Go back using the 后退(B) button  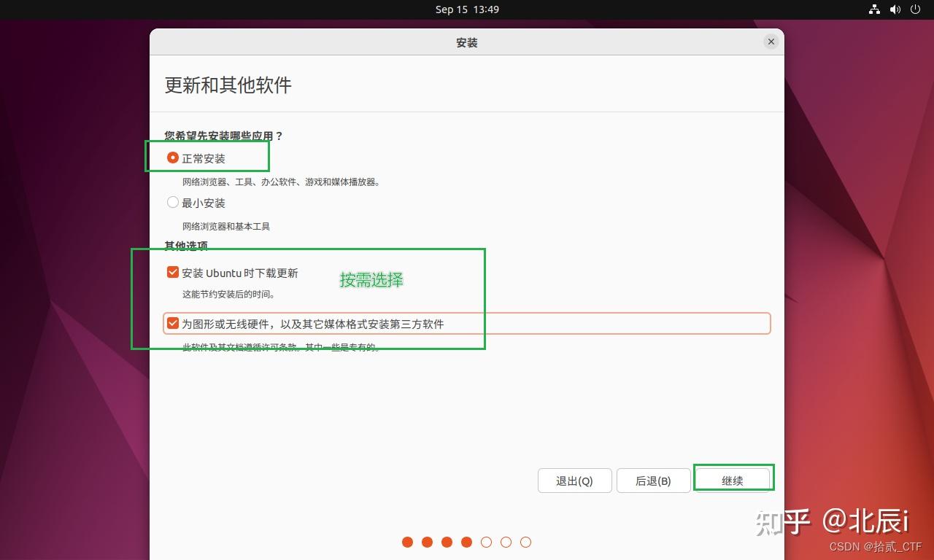653,480
